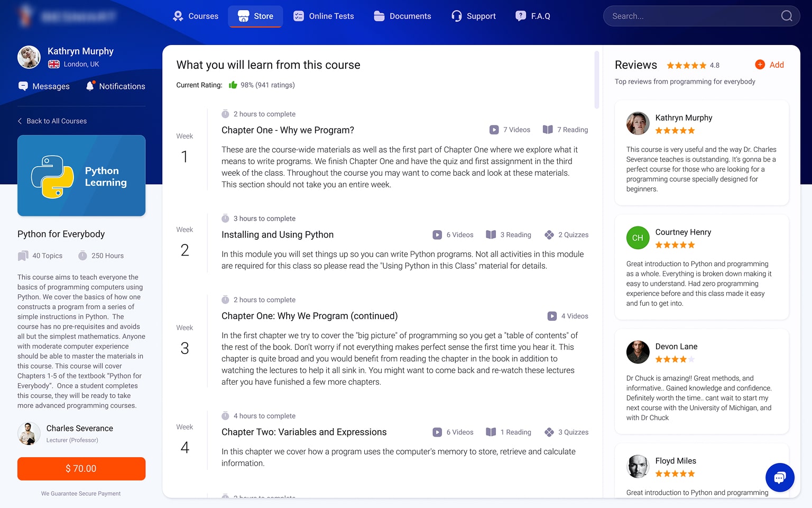Screen dimensions: 812x508
Task: Click Devon Lane's reviewer avatar
Action: pyautogui.click(x=638, y=352)
